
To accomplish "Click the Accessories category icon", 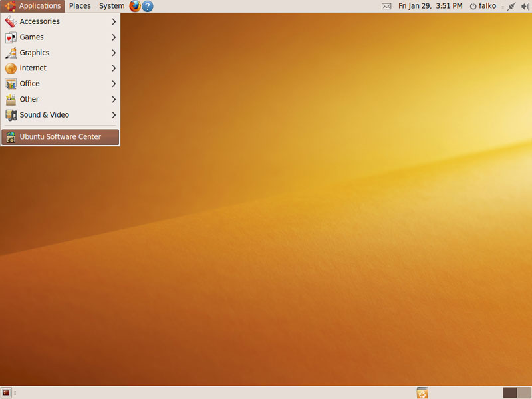I will 11,21.
